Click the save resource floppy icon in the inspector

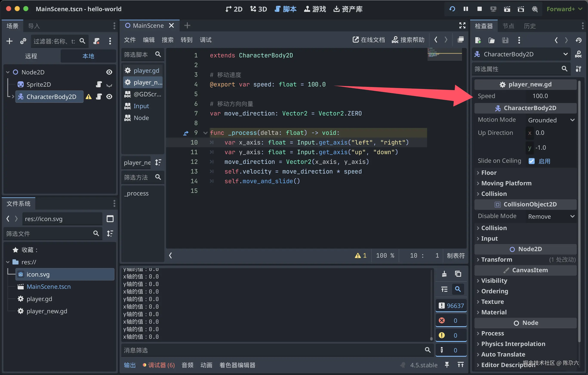(x=505, y=40)
